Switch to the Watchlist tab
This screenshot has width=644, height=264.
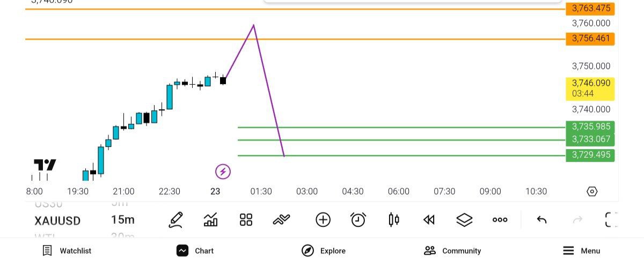(67, 251)
